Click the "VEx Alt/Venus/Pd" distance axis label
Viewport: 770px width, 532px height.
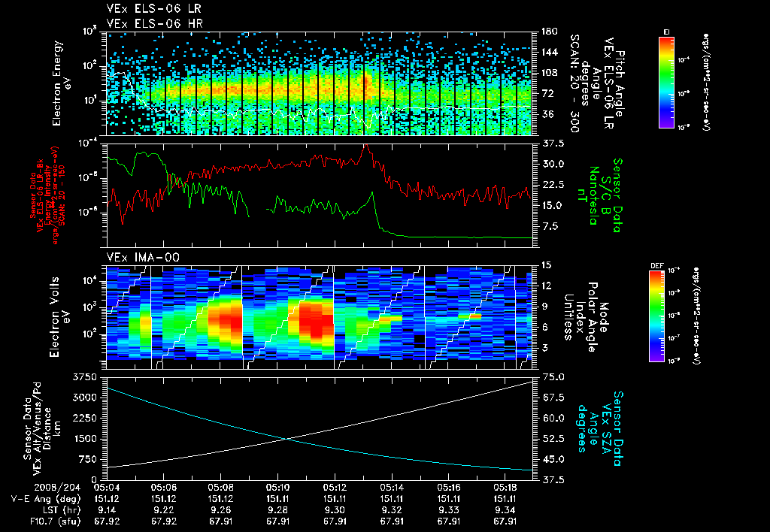pyautogui.click(x=37, y=428)
